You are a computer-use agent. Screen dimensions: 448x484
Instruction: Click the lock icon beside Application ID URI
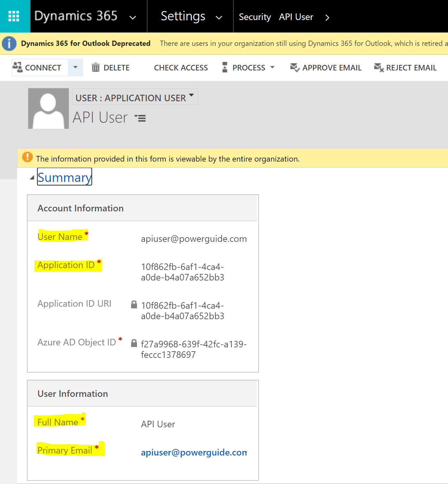134,304
